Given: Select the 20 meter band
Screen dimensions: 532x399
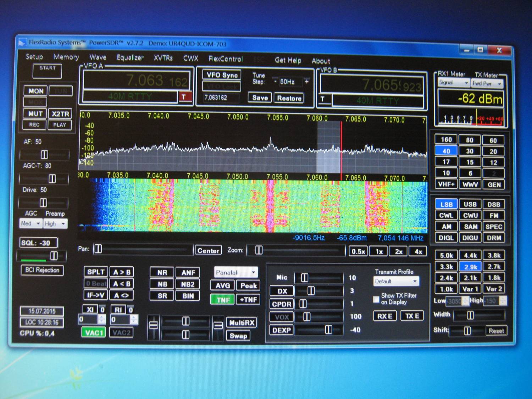Looking at the screenshot, I should point(493,151).
